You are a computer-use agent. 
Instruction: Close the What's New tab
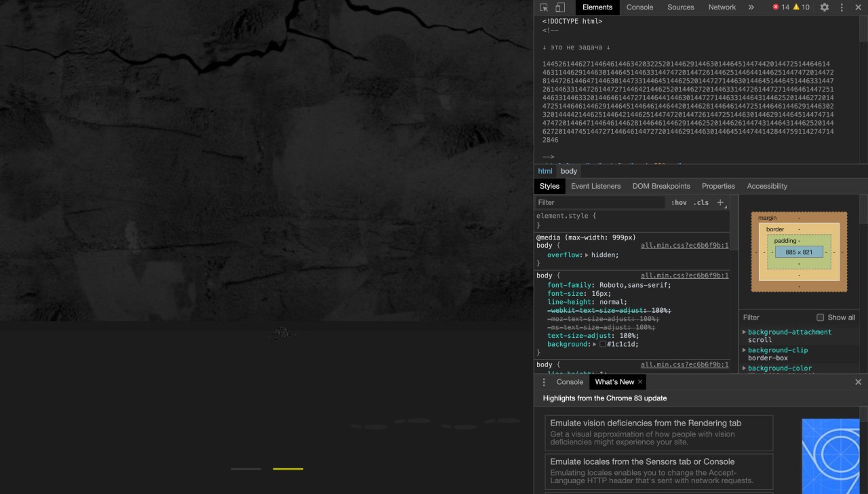[640, 382]
